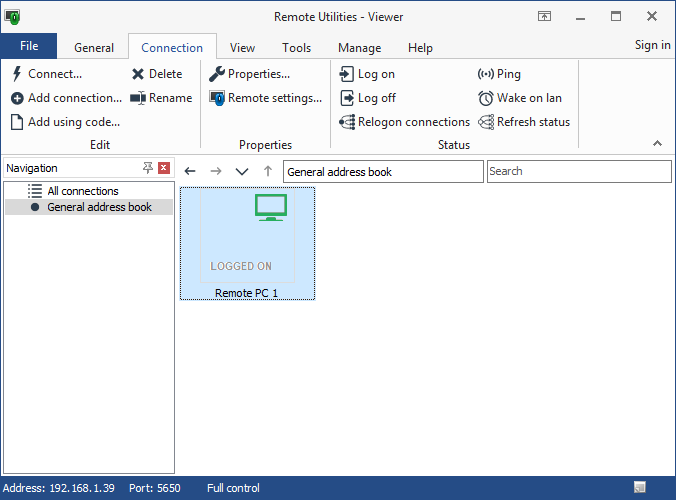This screenshot has width=676, height=500.
Task: Click the app logo in the title bar
Action: 13,17
